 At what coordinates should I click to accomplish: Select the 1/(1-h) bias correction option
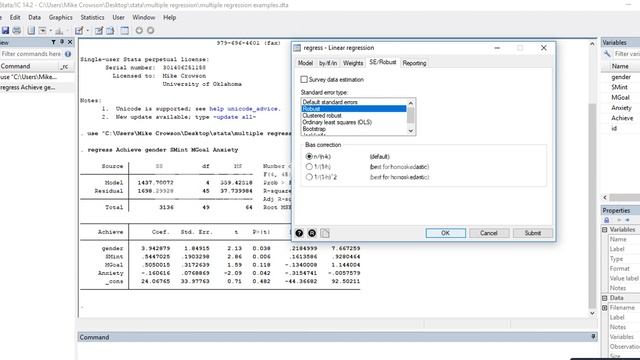coord(309,167)
